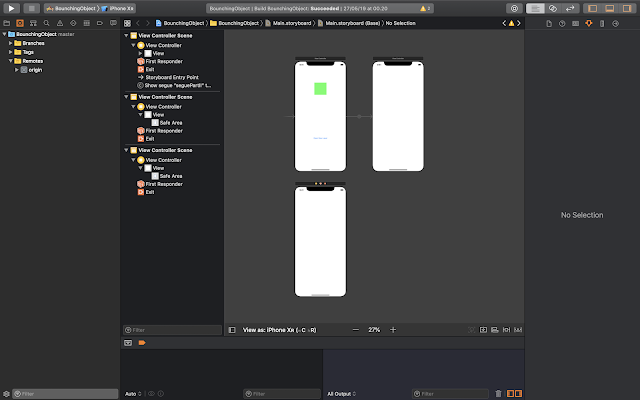Screen dimensions: 640x400
Task: Open the Align constraints button
Action: pos(495,330)
